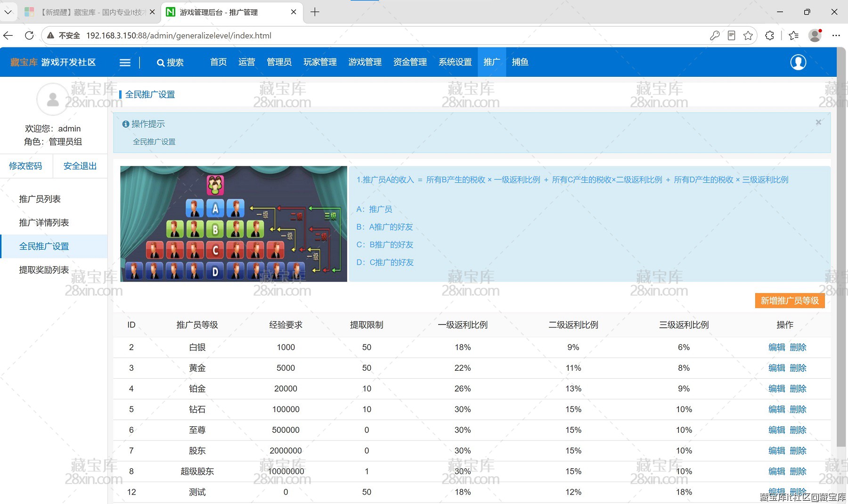Delete the 股东 level row
The width and height of the screenshot is (848, 504).
coord(798,451)
